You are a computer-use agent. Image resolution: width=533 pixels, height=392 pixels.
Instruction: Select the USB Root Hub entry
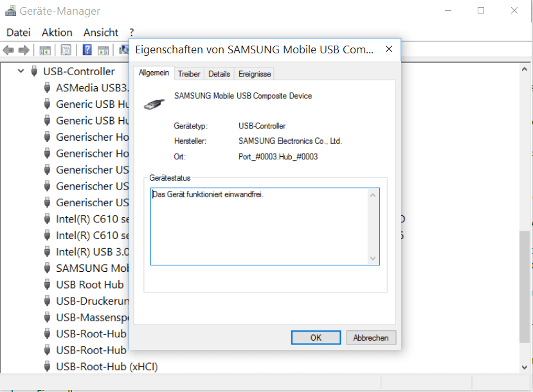pyautogui.click(x=90, y=285)
